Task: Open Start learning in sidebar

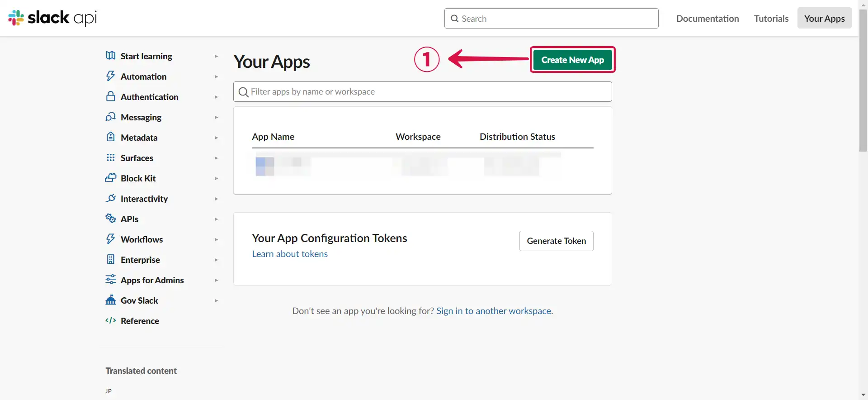Action: (x=146, y=56)
